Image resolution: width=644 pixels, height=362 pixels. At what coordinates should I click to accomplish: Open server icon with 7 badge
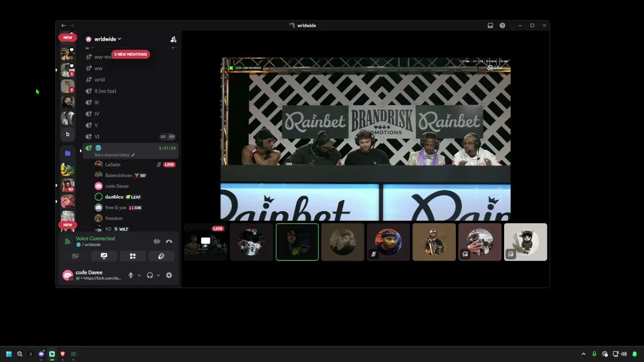(67, 86)
